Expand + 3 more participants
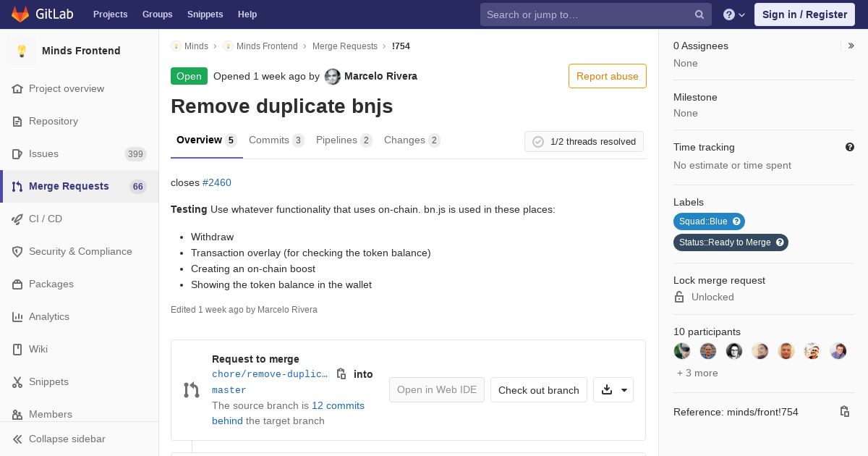This screenshot has width=868, height=456. 697,373
